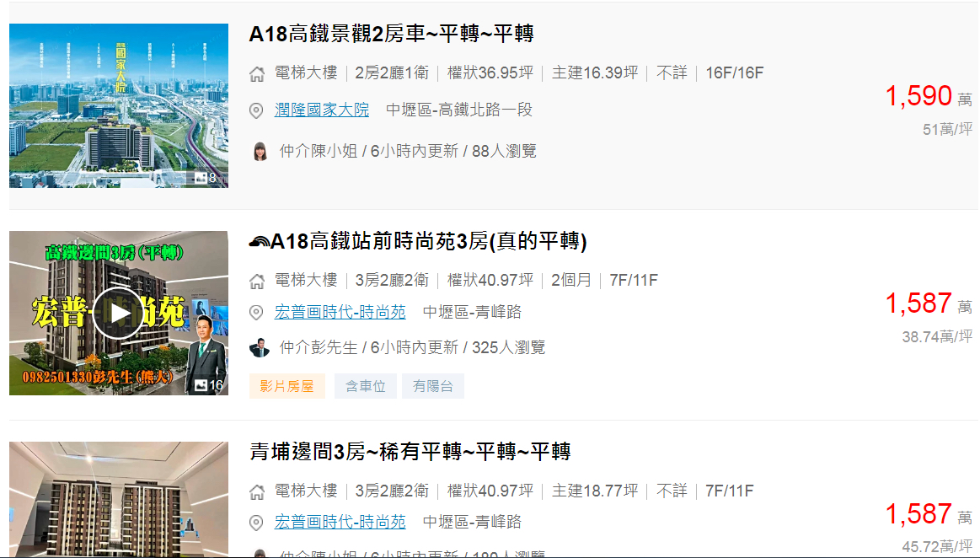This screenshot has height=558, width=980.
Task: Click agent 陳小姐 avatar photo
Action: coord(260,151)
